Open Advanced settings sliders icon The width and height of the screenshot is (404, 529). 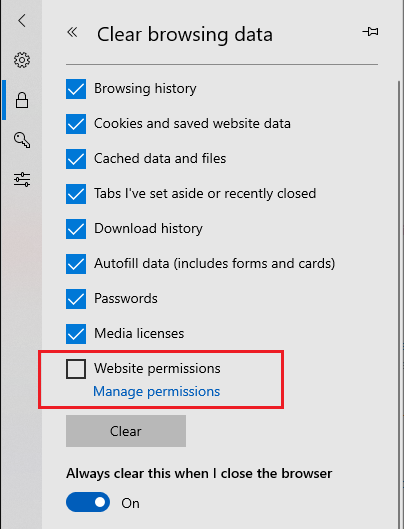[x=22, y=179]
